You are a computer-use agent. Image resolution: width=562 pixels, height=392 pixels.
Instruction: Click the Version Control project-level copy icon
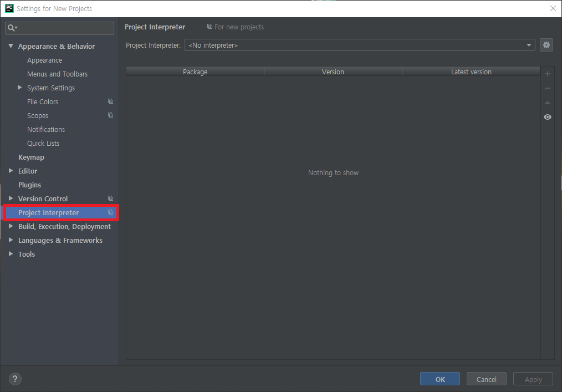coord(110,198)
